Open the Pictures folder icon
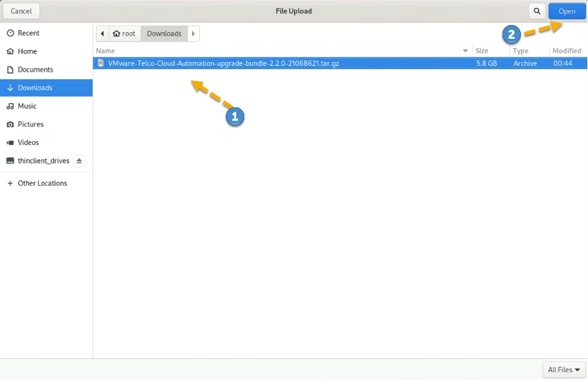The width and height of the screenshot is (588, 380). coord(9,124)
